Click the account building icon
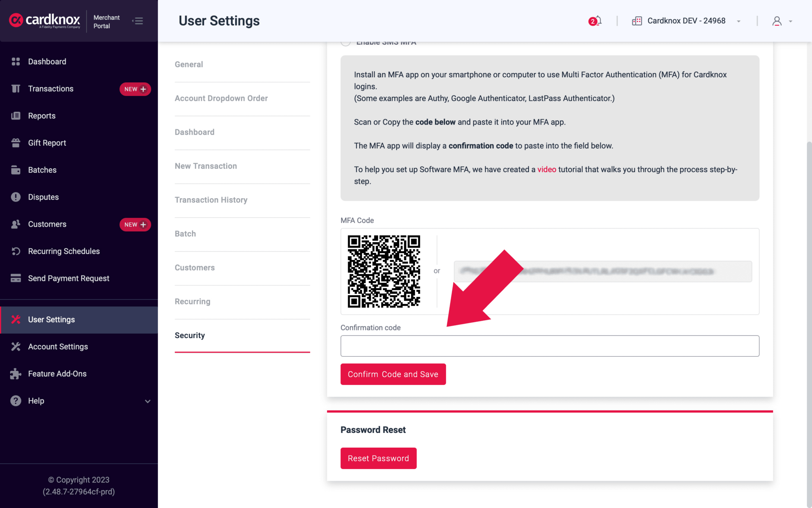 click(x=637, y=21)
